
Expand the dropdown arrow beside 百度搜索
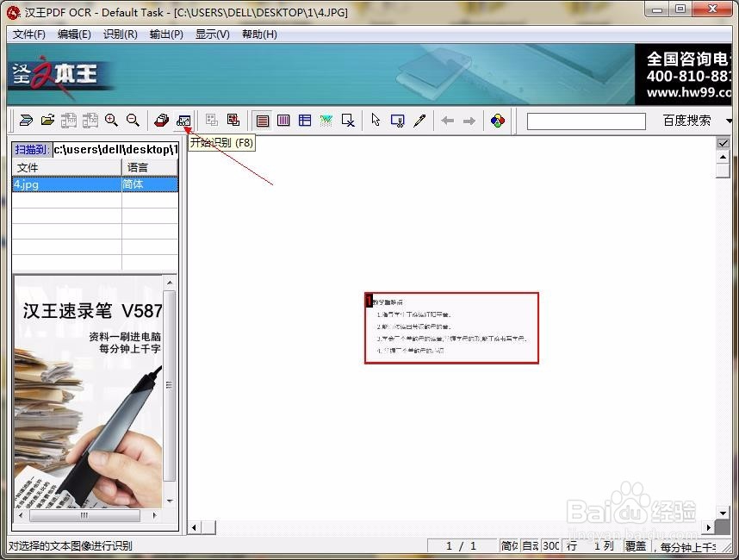click(729, 121)
